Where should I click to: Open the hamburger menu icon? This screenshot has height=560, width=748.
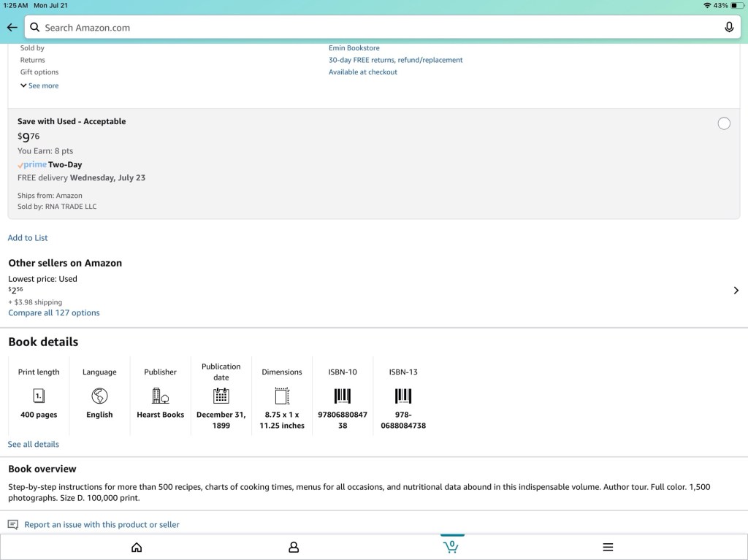click(608, 547)
